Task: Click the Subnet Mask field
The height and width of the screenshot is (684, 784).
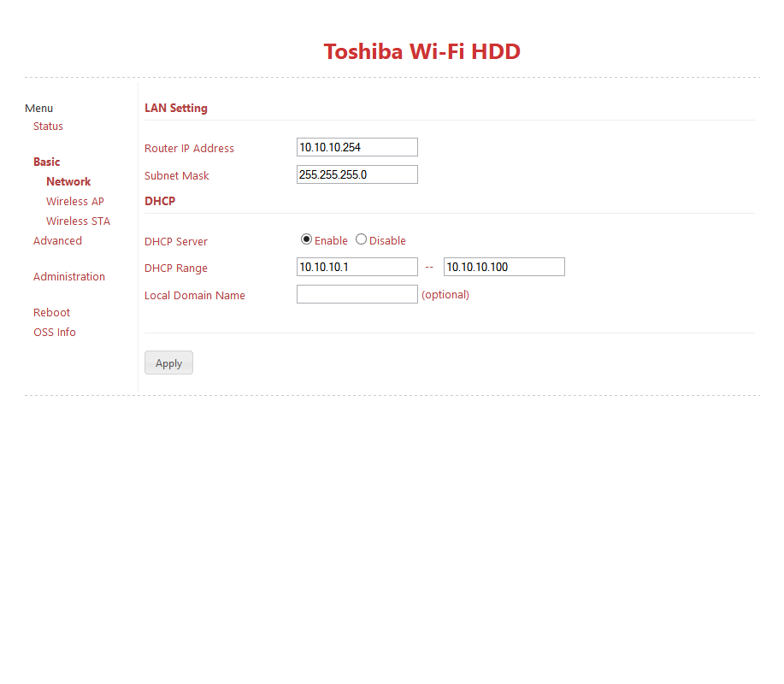Action: click(x=357, y=174)
